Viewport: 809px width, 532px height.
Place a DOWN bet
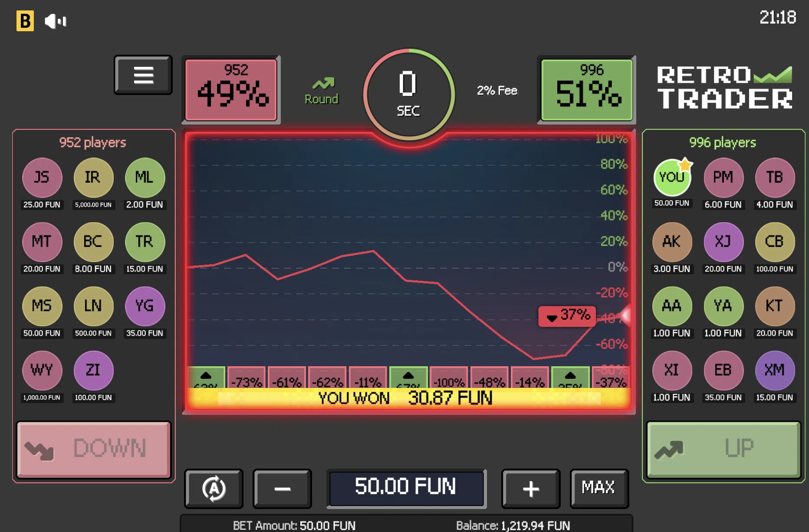coord(94,450)
